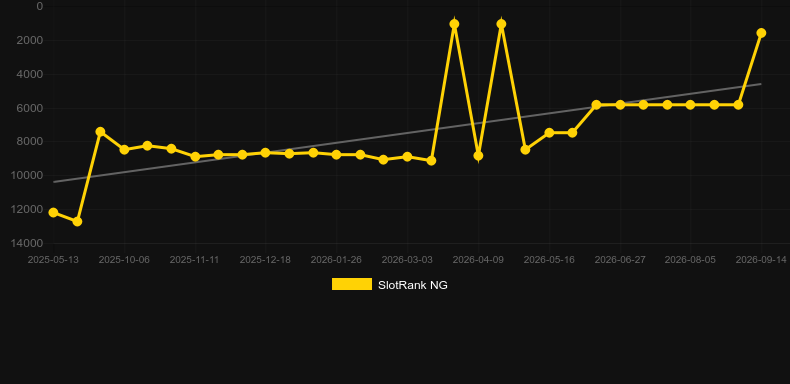Click the data point above 2025-10-06

(x=124, y=150)
